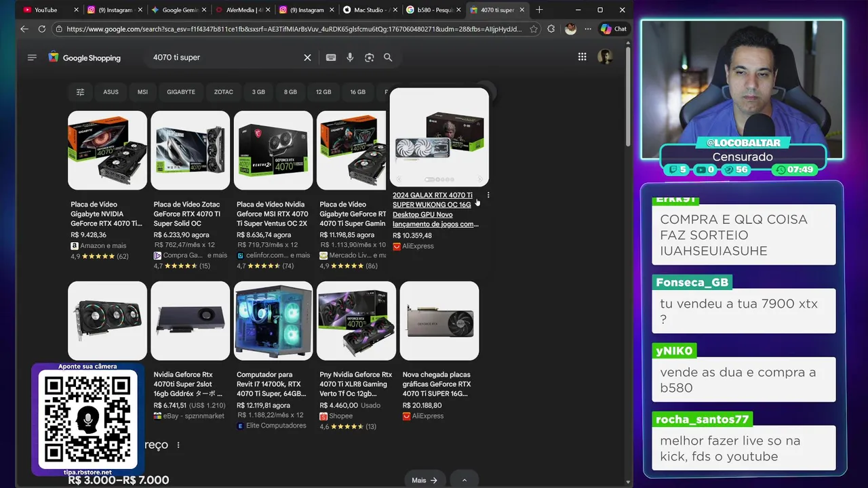This screenshot has width=868, height=488.
Task: Go back with the browser back arrow
Action: coord(24,29)
